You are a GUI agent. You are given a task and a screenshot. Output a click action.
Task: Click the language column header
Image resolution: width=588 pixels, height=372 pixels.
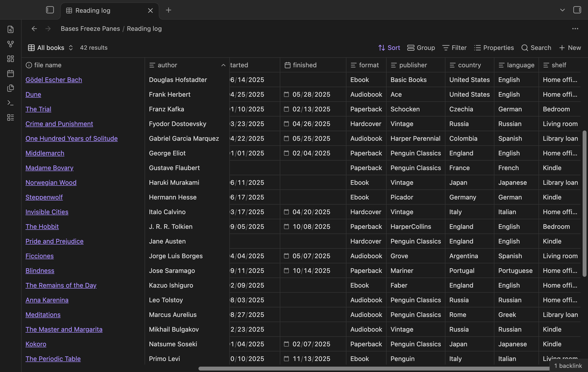[x=516, y=65]
